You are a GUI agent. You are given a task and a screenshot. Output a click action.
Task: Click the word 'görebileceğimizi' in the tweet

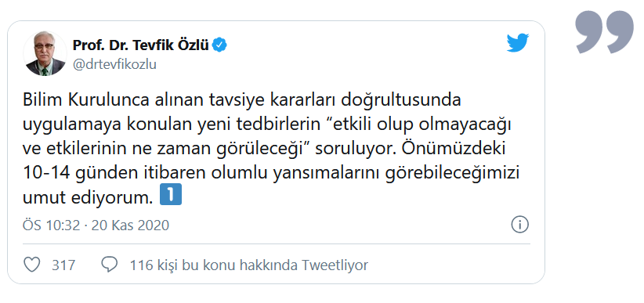(x=453, y=174)
